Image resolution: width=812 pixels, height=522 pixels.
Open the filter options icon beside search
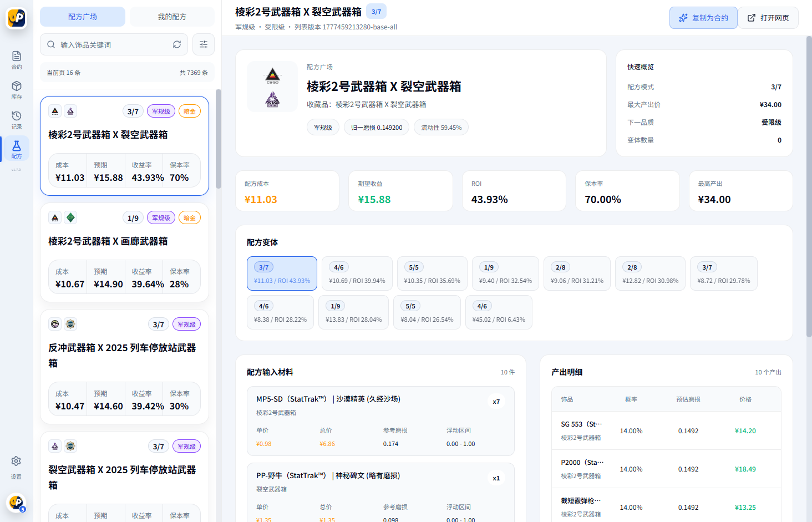coord(204,44)
